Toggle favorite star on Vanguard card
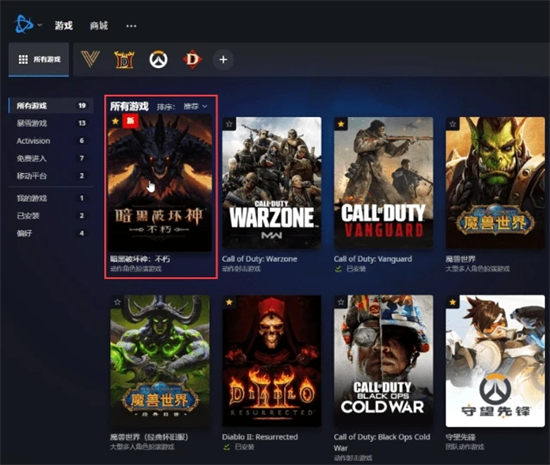The image size is (550, 465). point(341,124)
